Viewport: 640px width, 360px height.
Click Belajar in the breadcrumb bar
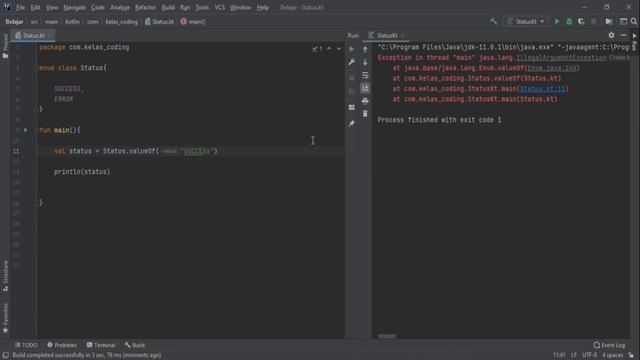tap(14, 22)
